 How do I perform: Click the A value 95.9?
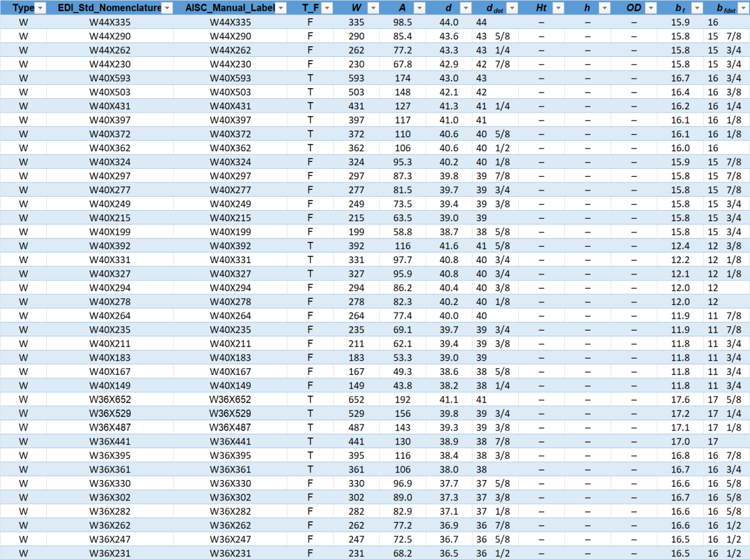pos(402,274)
